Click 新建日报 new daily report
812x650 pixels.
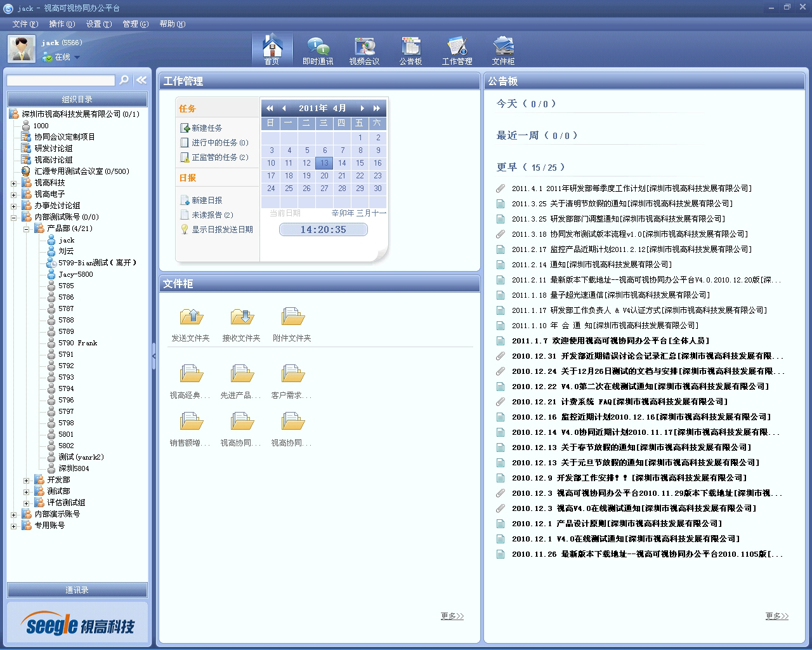click(201, 200)
